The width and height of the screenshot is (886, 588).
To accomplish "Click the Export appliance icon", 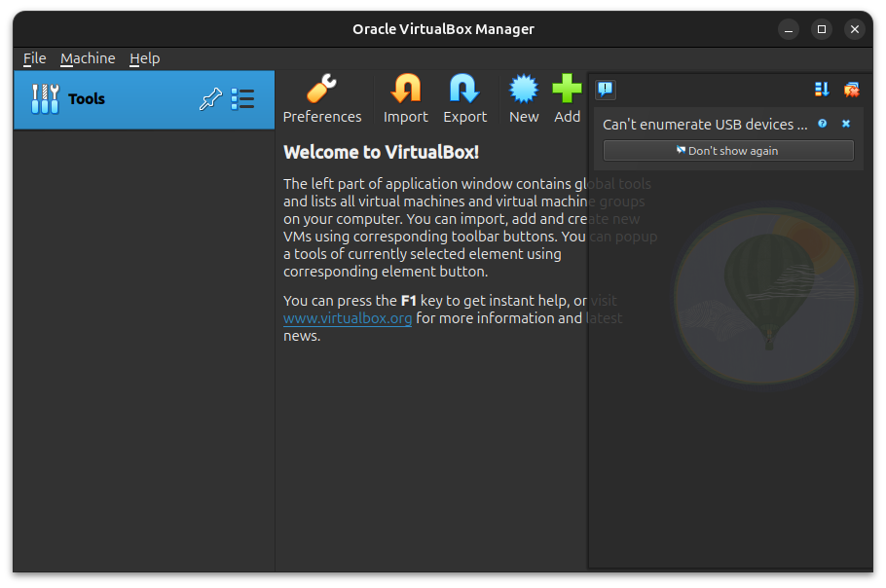I will pos(464,100).
